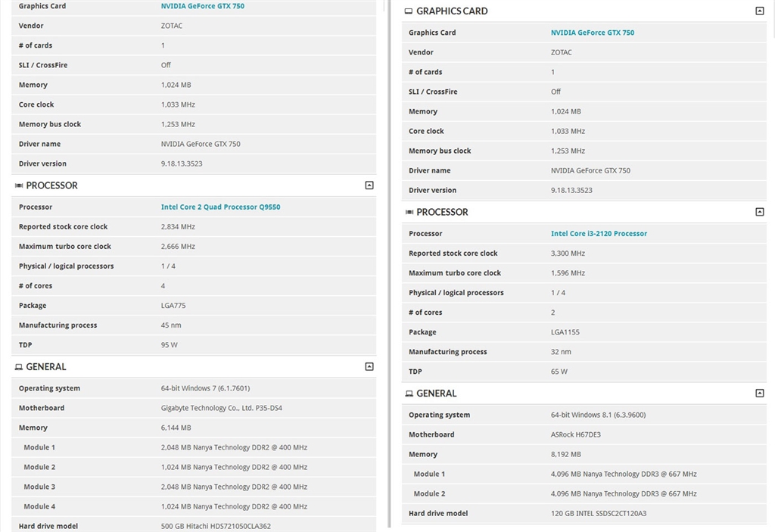This screenshot has height=532, width=775.
Task: Click the 1,253 MHz memory bus clock in right panel
Action: [x=568, y=151]
